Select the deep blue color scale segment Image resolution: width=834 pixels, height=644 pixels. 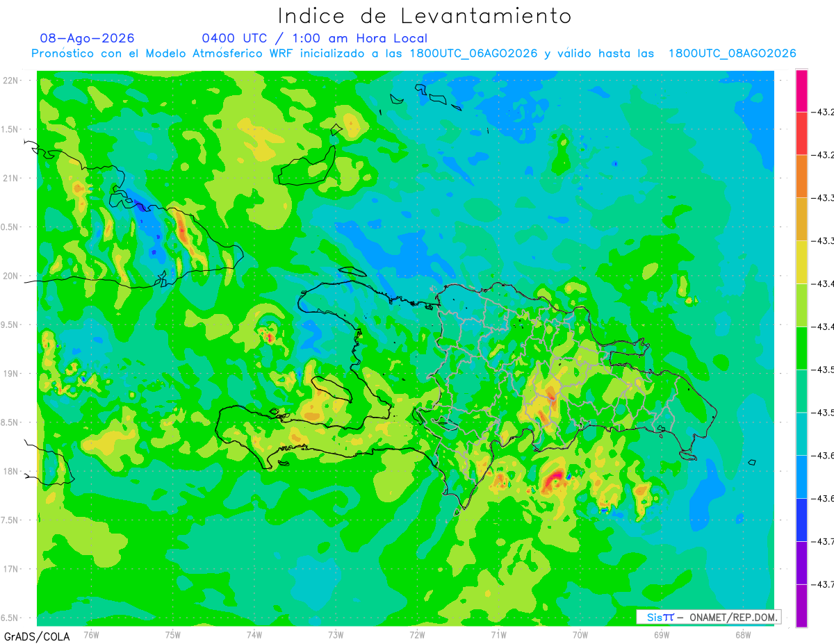tap(801, 520)
